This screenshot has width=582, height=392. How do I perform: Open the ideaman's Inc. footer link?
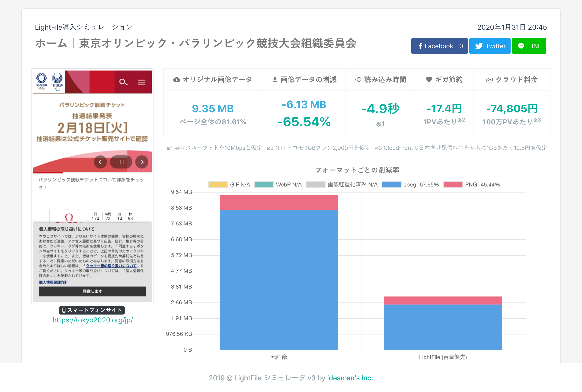[350, 378]
